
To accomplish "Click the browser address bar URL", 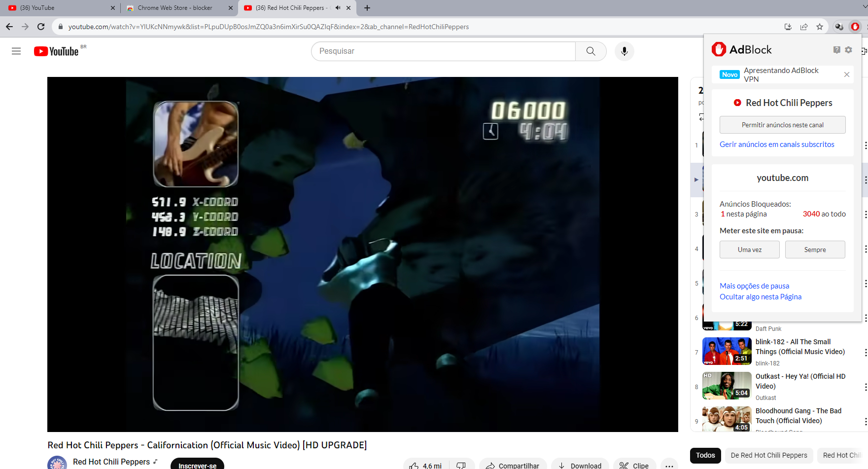I will 269,27.
